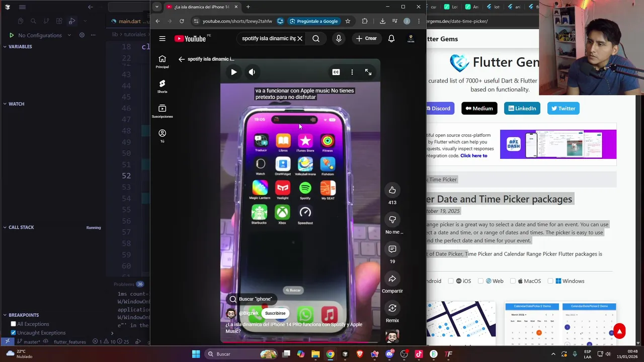Toggle closed captions on the Short

click(x=336, y=72)
